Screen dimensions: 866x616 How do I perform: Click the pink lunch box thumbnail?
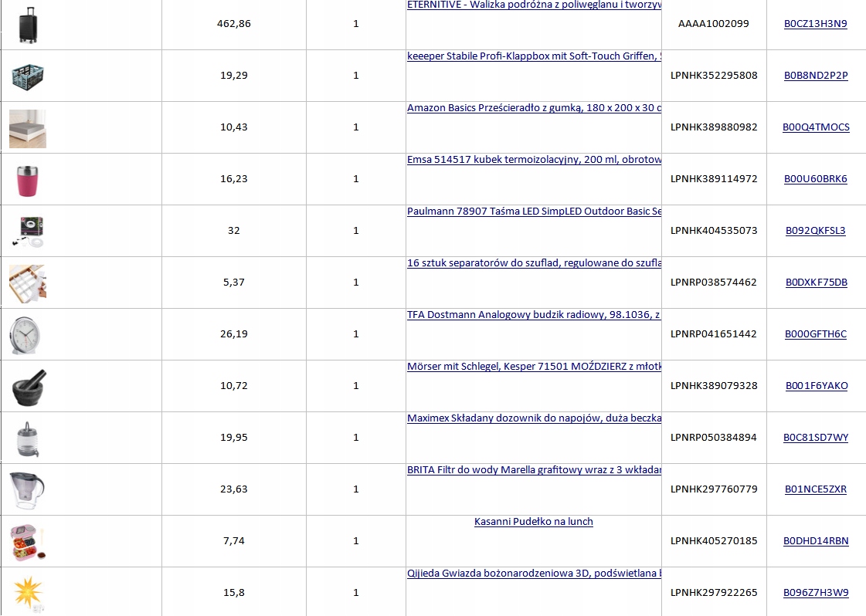[28, 542]
